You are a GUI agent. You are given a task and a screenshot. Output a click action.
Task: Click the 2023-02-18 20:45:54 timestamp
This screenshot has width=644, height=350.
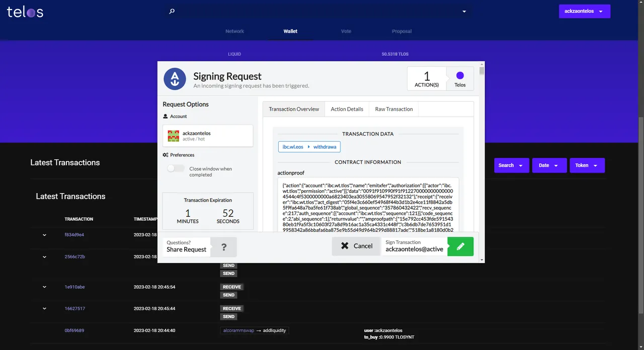tap(154, 287)
